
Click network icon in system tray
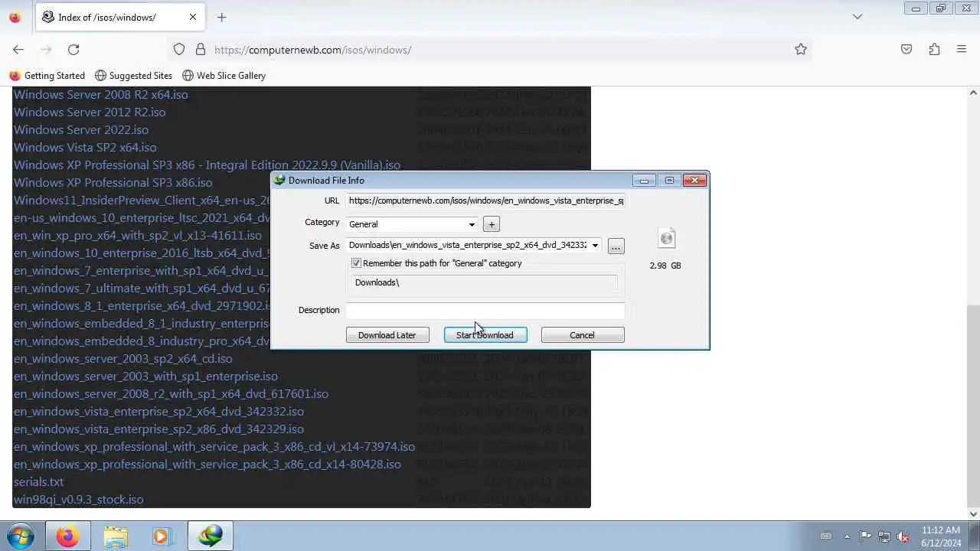tap(884, 536)
